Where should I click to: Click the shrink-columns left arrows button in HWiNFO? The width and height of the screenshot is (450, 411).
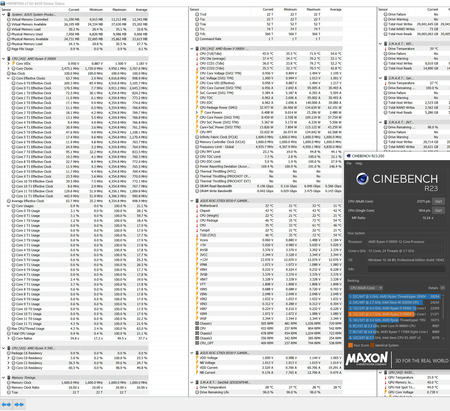[6, 404]
